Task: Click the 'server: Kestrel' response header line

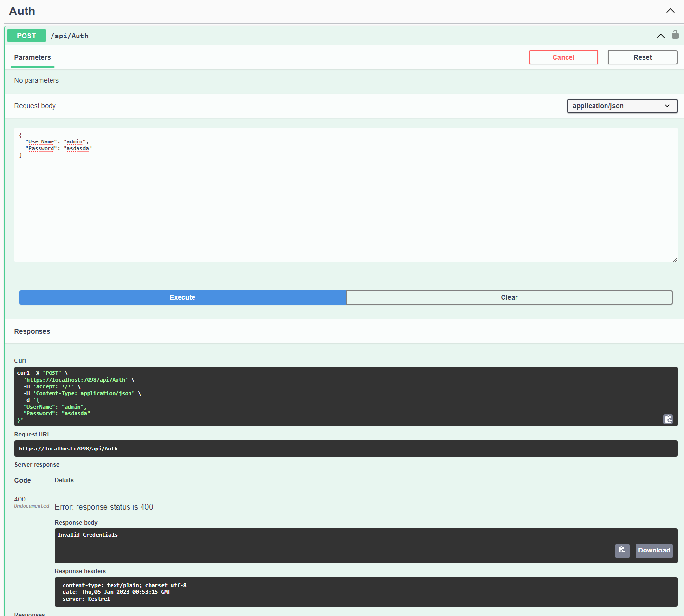Action: coord(86,599)
